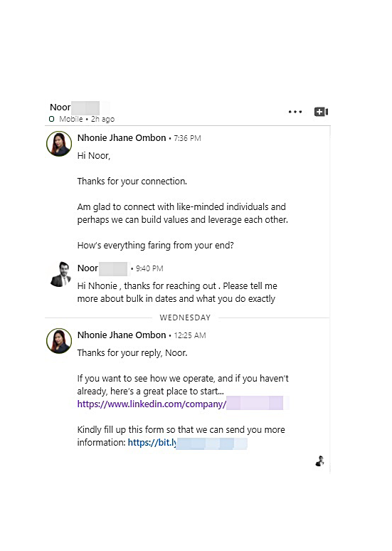392x551 pixels.
Task: Open Nhonie's profile photo in first message
Action: (x=59, y=144)
